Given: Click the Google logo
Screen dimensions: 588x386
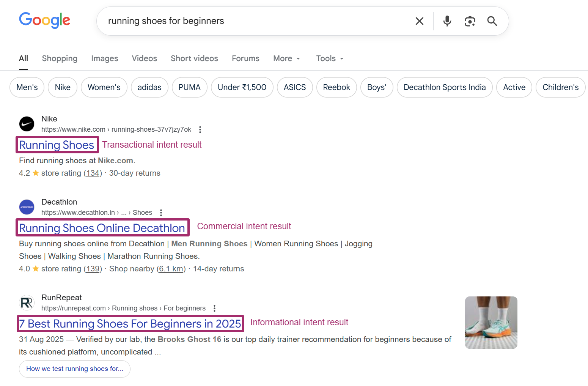Looking at the screenshot, I should point(45,20).
